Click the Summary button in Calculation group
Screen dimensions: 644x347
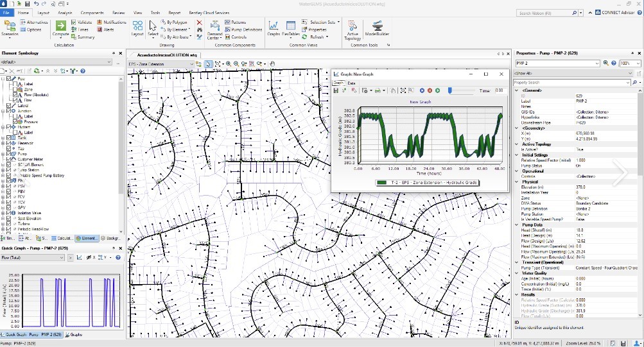point(83,37)
